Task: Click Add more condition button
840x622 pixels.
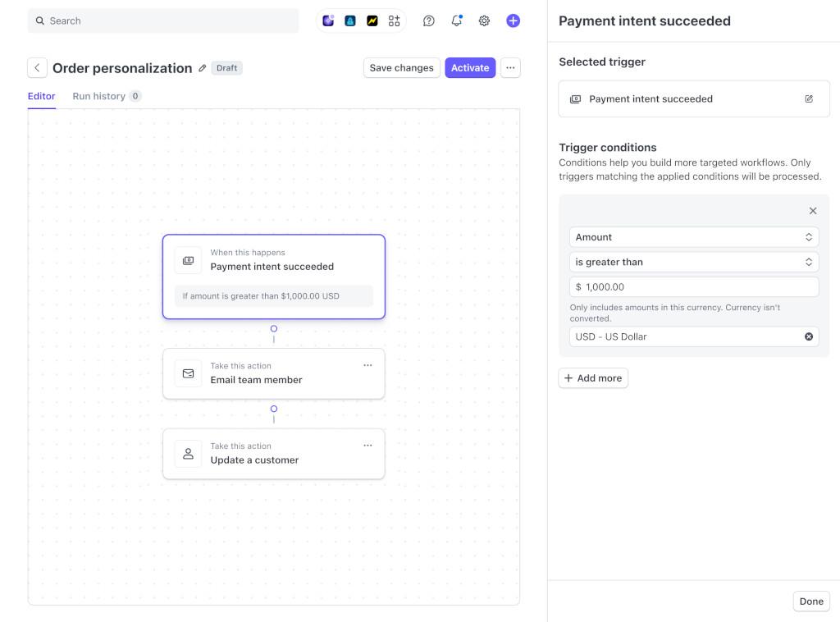Action: coord(593,378)
